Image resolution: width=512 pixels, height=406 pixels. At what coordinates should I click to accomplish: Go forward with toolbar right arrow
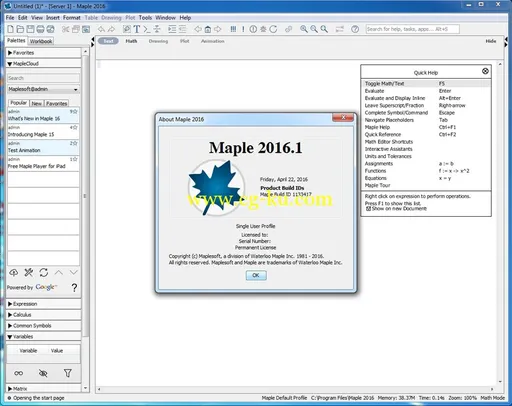tap(218, 29)
